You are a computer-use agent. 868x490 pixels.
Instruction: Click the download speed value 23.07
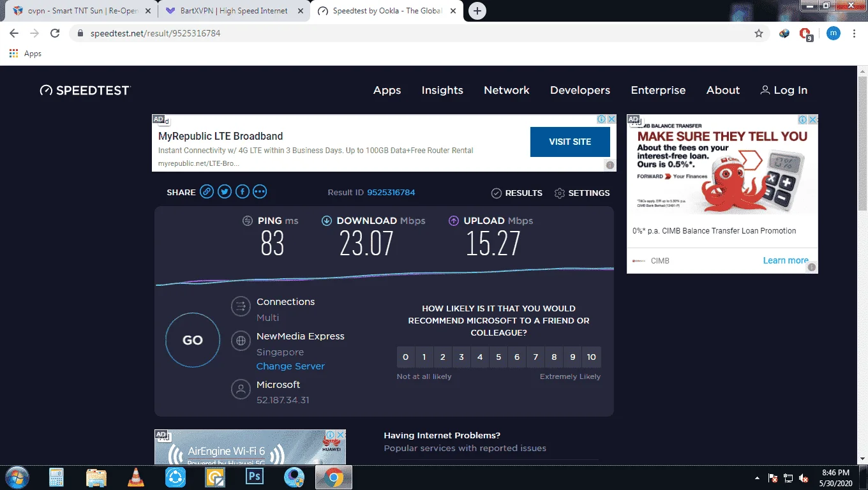[366, 244]
